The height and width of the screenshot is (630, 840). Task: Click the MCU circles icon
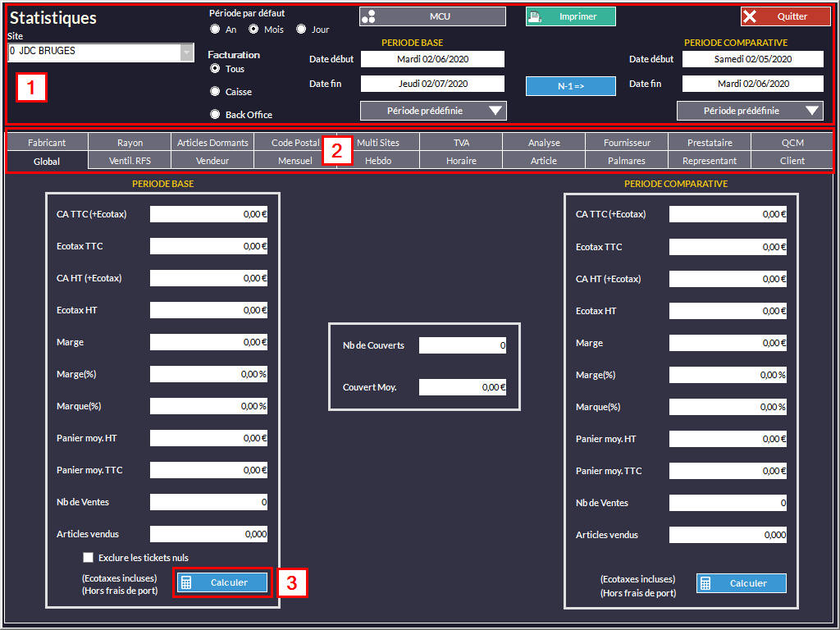pos(369,16)
